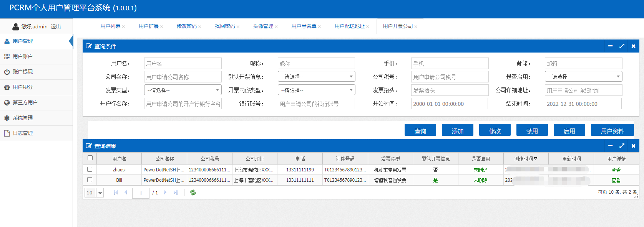The image size is (644, 227).
Task: Click the 查看 link in the Bill row
Action: tap(616, 180)
